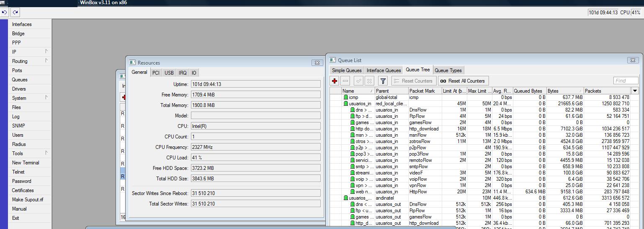Image resolution: width=644 pixels, height=229 pixels.
Task: Open the column chooser dropdown in Queue List
Action: (x=635, y=91)
